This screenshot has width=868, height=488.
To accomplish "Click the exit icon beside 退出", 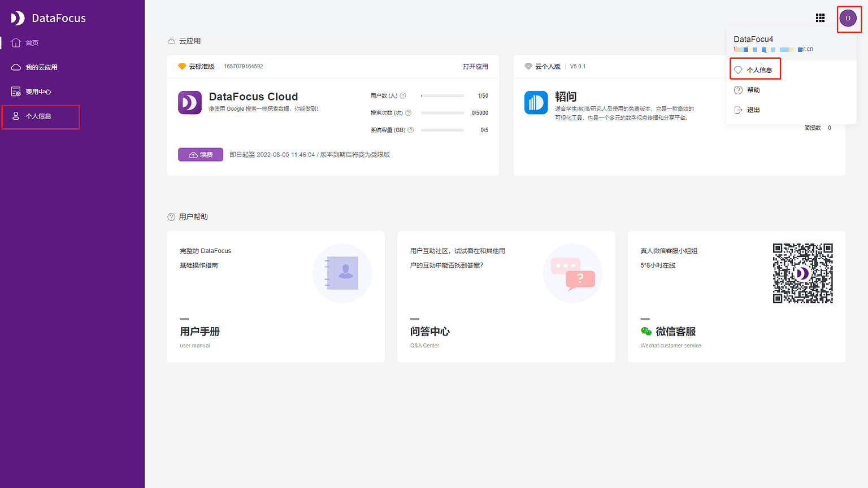I will click(x=738, y=110).
